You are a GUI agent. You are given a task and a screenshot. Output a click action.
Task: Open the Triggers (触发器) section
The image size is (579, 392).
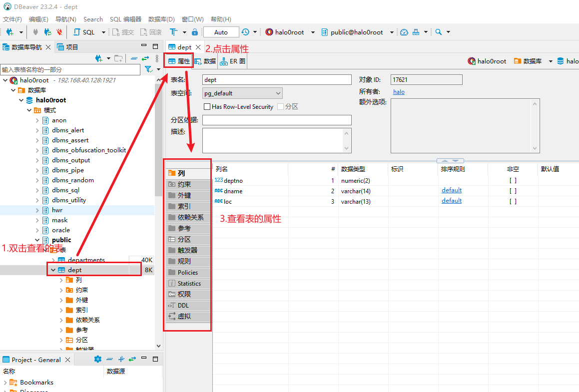pyautogui.click(x=188, y=250)
